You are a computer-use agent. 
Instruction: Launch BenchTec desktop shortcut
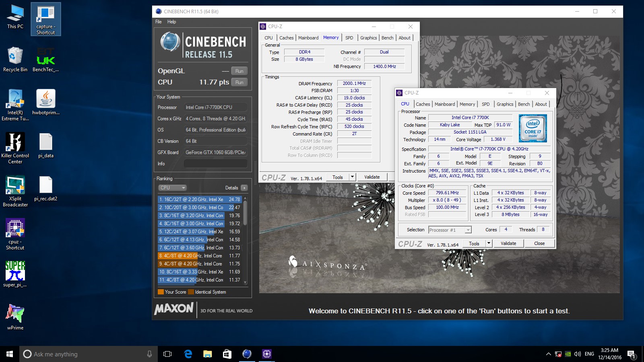pyautogui.click(x=46, y=59)
